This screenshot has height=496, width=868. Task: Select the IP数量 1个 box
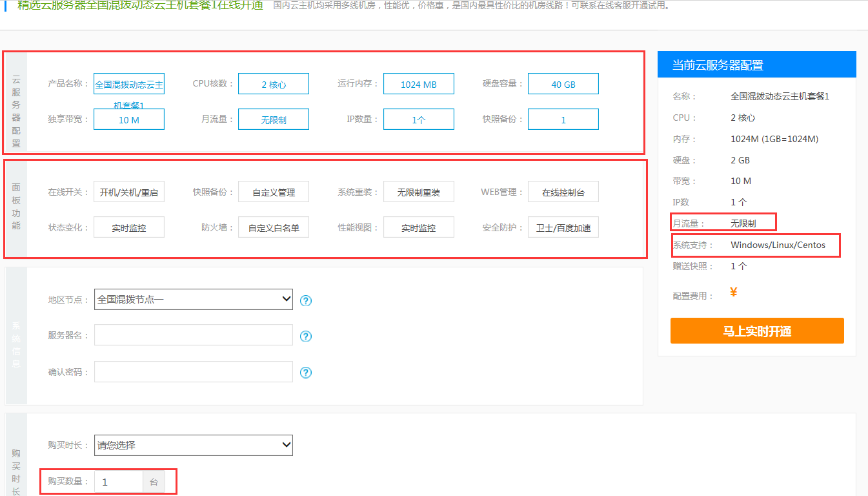pyautogui.click(x=419, y=119)
